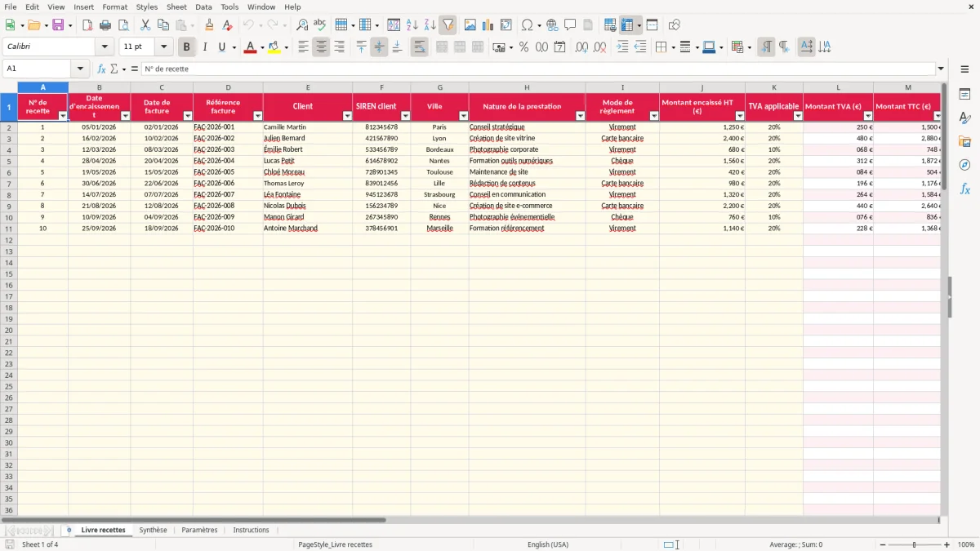The height and width of the screenshot is (551, 980).
Task: Open the Name Box dropdown arrow
Action: pos(80,69)
